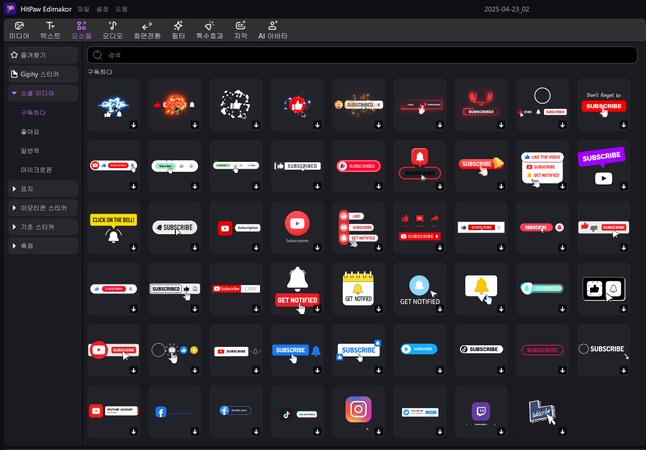Screen dimensions: 646x450
Task: Select the red bell over SUBSCRIBE thumbnail
Action: click(420, 166)
